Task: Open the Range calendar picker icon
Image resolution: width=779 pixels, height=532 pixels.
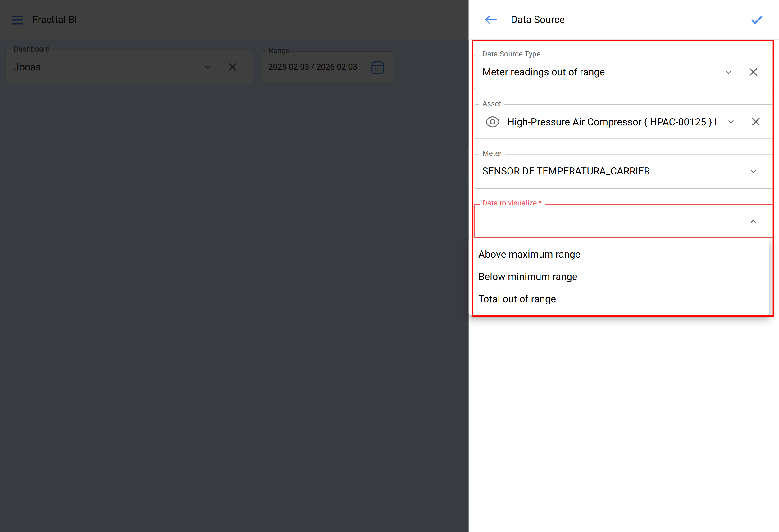Action: [377, 67]
